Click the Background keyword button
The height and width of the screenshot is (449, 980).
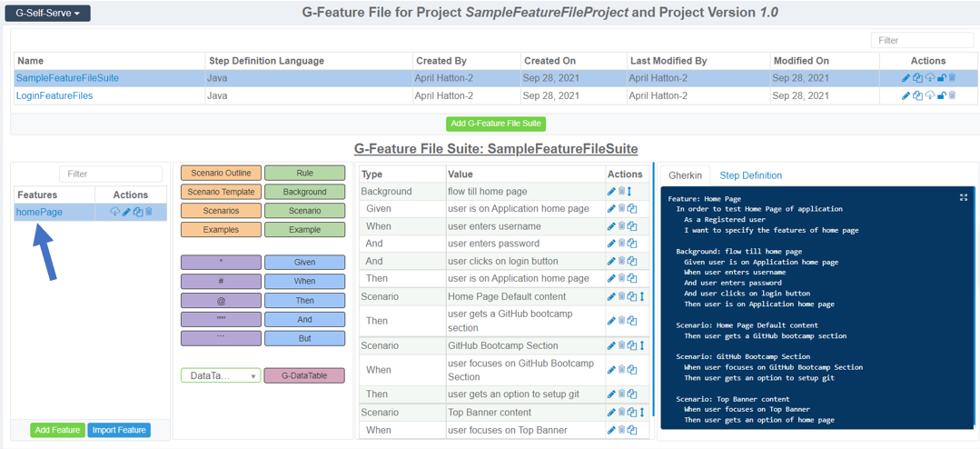(x=305, y=192)
